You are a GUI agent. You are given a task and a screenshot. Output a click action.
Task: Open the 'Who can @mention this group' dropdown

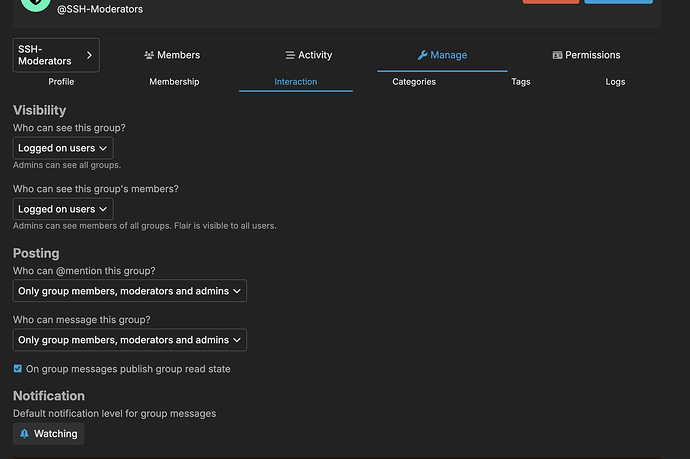coord(130,291)
